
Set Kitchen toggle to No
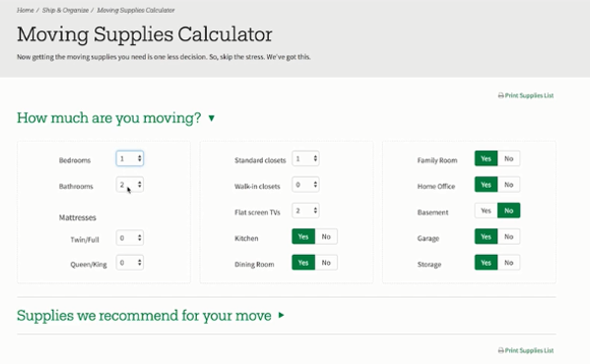pyautogui.click(x=326, y=237)
